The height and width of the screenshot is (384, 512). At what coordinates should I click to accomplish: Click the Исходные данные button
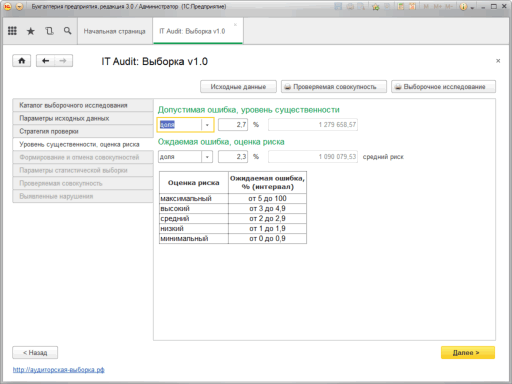point(238,87)
